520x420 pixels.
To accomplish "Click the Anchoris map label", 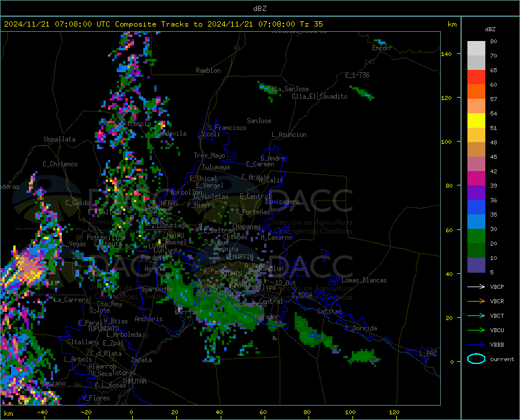I will [148, 319].
